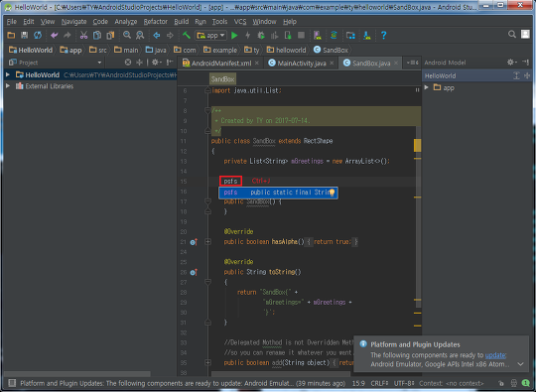
Task: Open the SDK Manager icon
Action: 367,35
